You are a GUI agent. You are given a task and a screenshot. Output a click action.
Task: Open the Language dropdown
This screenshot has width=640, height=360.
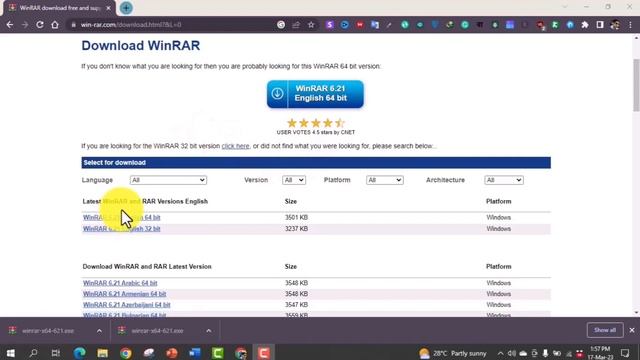tap(168, 180)
